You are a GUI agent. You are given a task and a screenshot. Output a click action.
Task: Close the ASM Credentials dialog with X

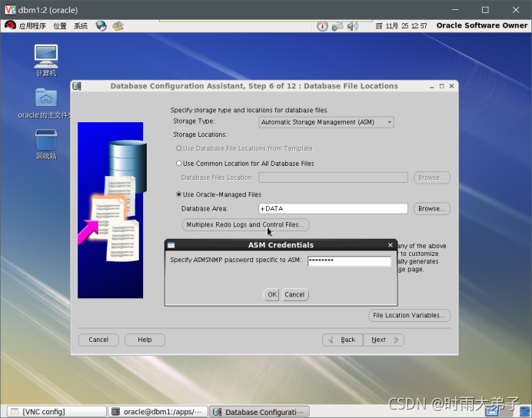391,245
